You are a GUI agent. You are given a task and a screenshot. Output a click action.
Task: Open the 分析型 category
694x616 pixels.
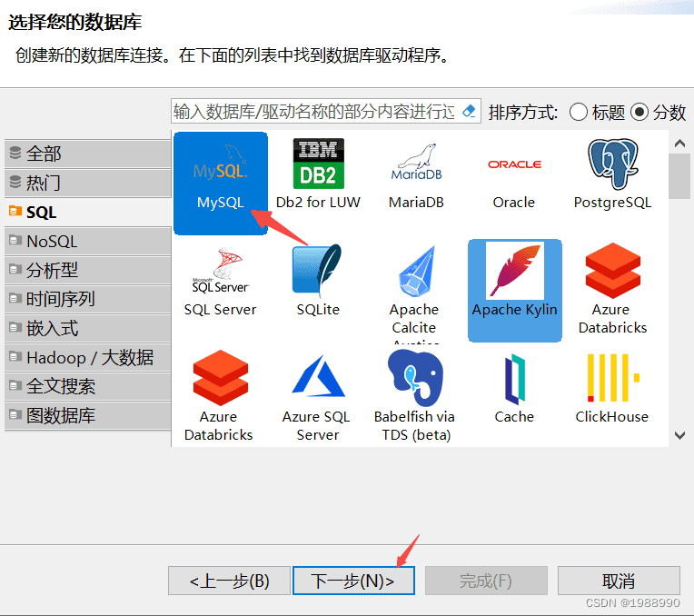tap(87, 270)
